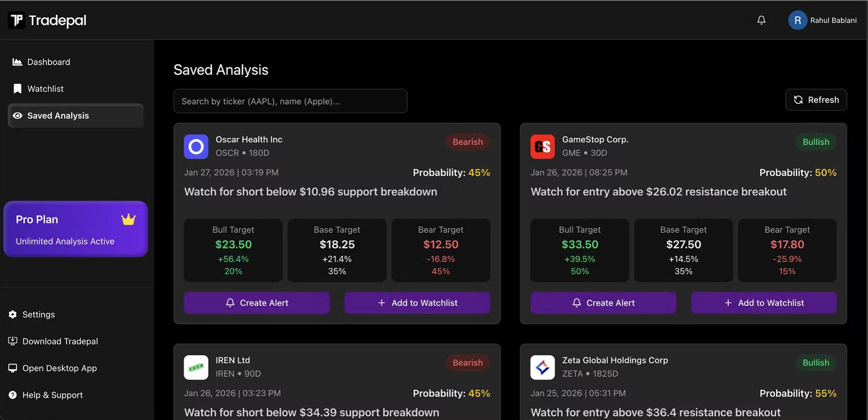This screenshot has height=420, width=868.
Task: Focus the ticker search field
Action: point(291,101)
